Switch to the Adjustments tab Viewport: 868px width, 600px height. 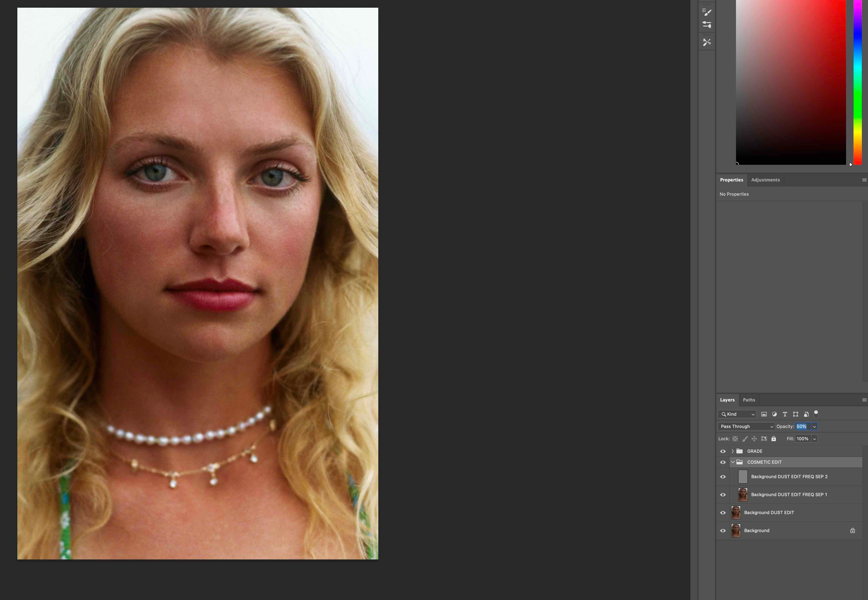[x=765, y=180]
